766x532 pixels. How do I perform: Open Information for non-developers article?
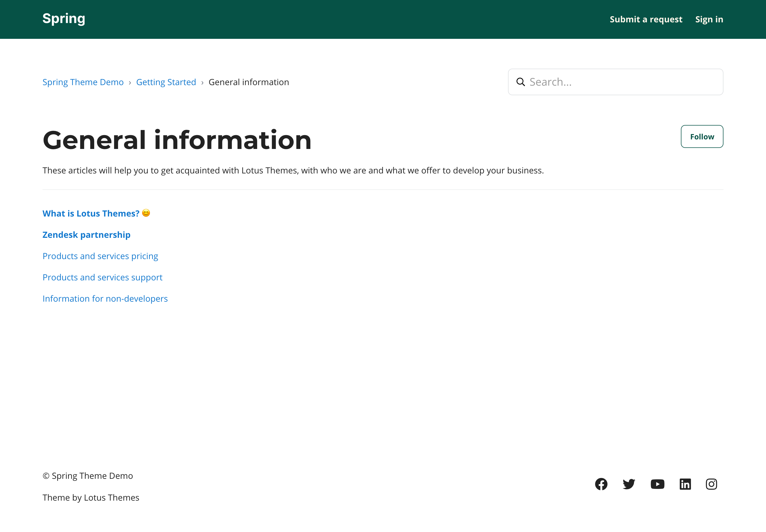(105, 299)
